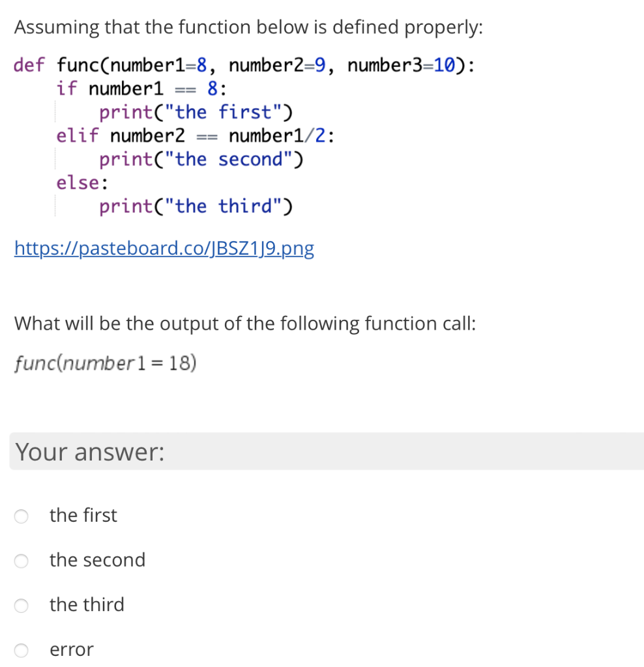The image size is (644, 667).
Task: Select the answer option "the first"
Action: coord(83,515)
